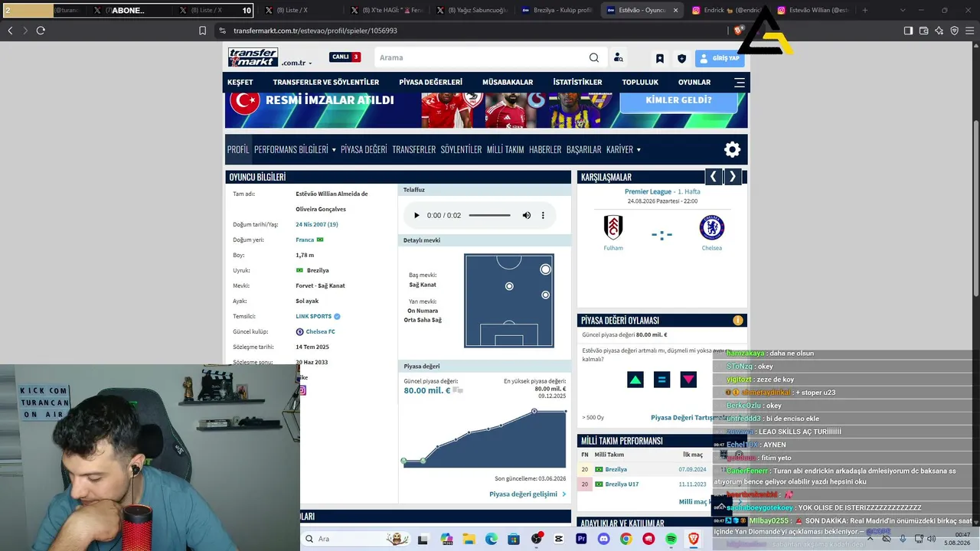
Task: Click the Canlı live scores button
Action: (x=345, y=57)
